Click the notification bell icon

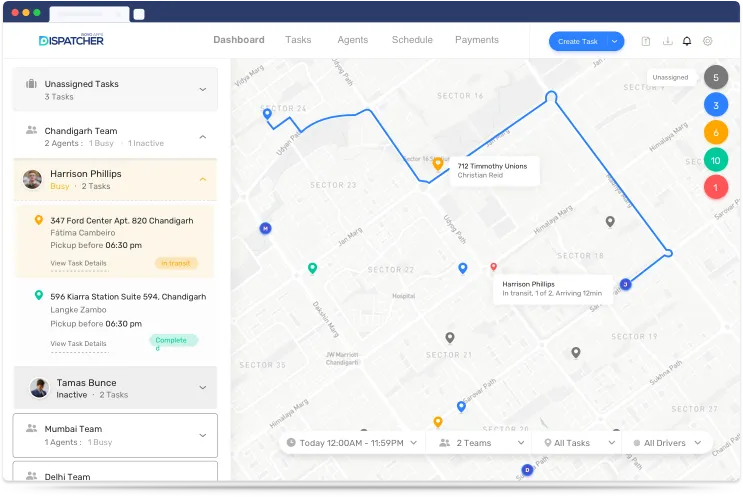(x=686, y=41)
